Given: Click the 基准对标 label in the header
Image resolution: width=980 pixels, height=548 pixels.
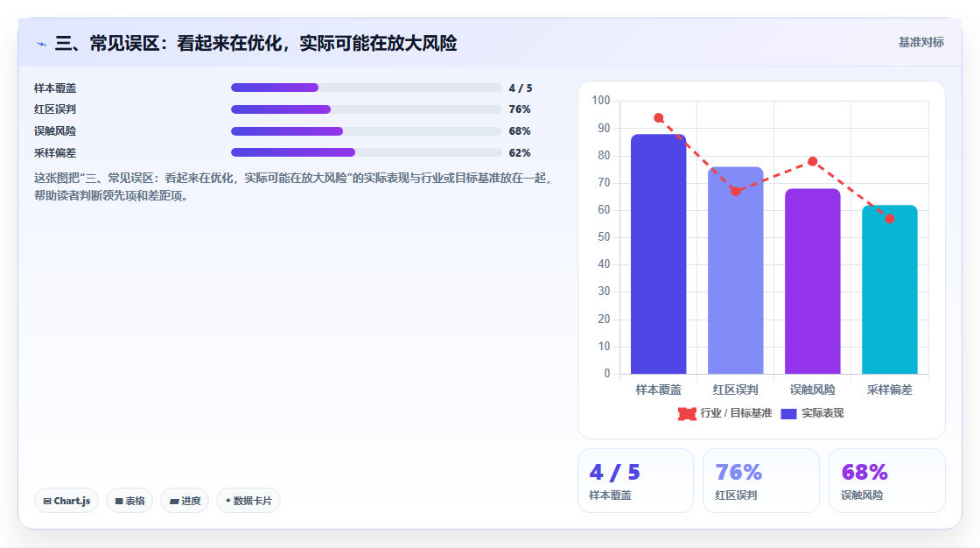Looking at the screenshot, I should 920,43.
